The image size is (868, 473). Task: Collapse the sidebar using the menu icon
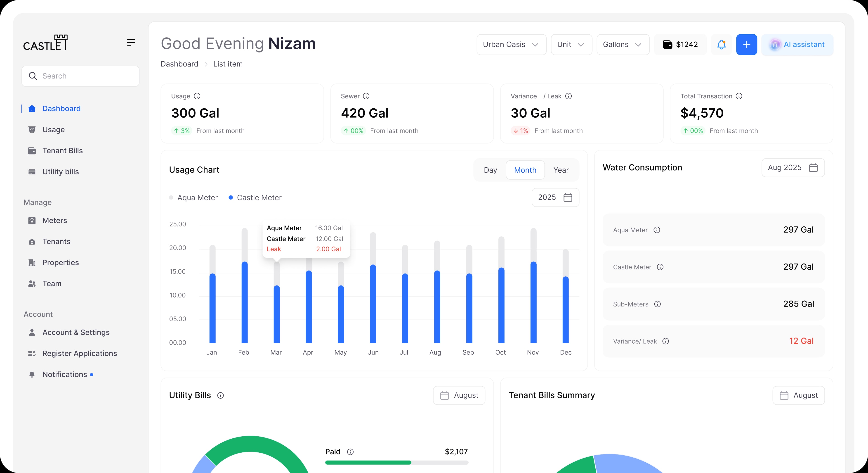(131, 42)
